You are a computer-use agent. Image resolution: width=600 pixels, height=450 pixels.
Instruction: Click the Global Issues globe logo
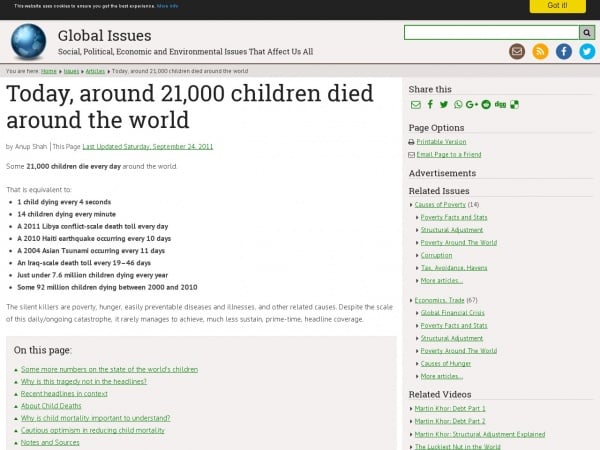point(29,42)
